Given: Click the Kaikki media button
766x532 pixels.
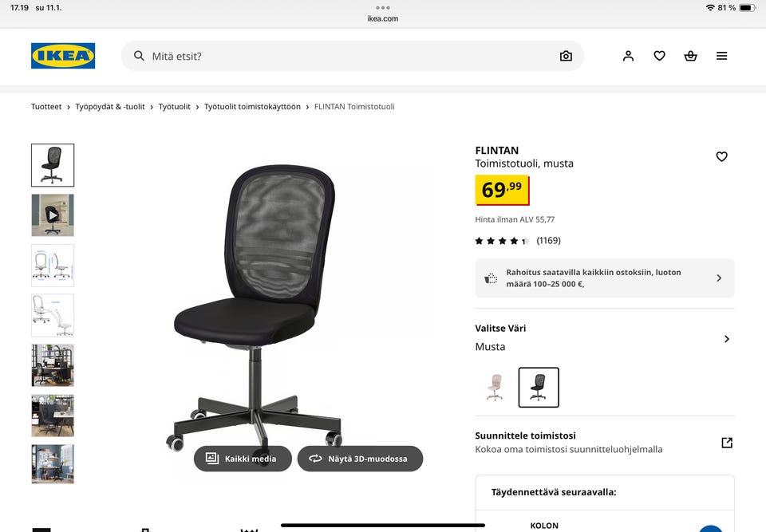Looking at the screenshot, I should 243,459.
